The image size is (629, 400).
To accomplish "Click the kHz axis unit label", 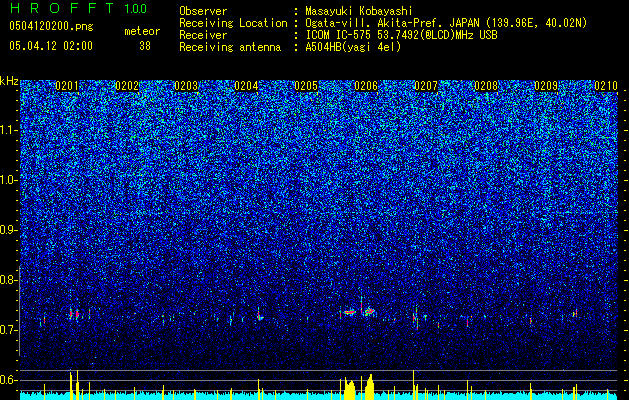I will 9,81.
